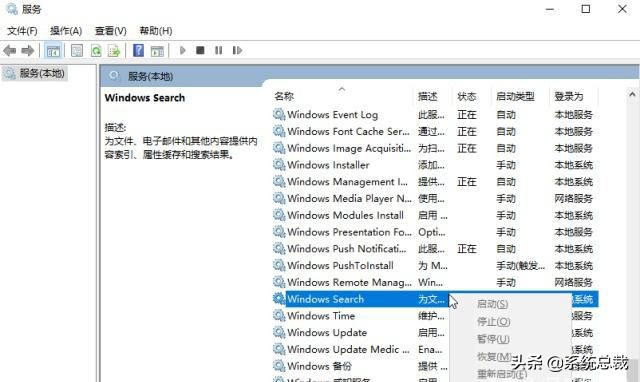Click the Export List toolbar icon
Screen dimensions: 640x382
114,51
